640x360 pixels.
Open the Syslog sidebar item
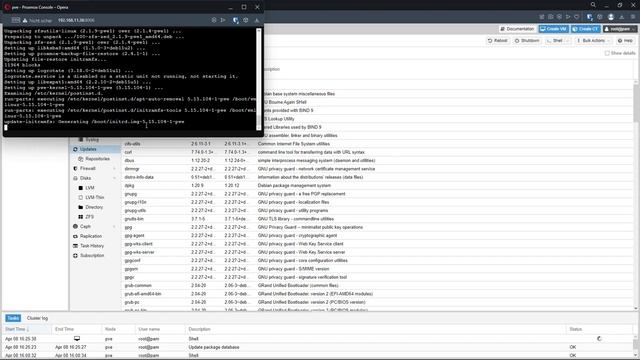[x=92, y=140]
